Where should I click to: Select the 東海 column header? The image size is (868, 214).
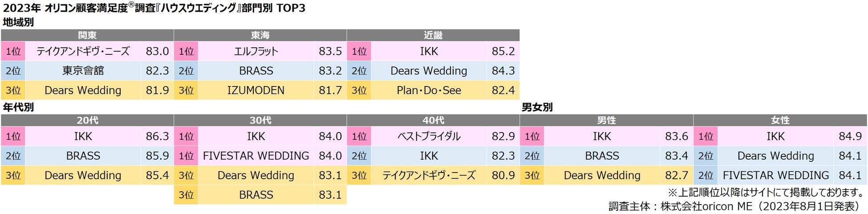[x=260, y=35]
